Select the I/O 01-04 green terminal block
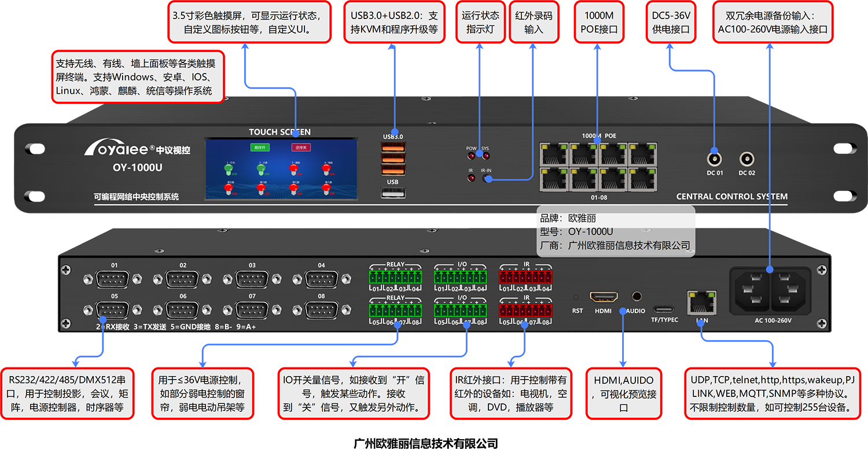868x449 pixels. coord(461,277)
